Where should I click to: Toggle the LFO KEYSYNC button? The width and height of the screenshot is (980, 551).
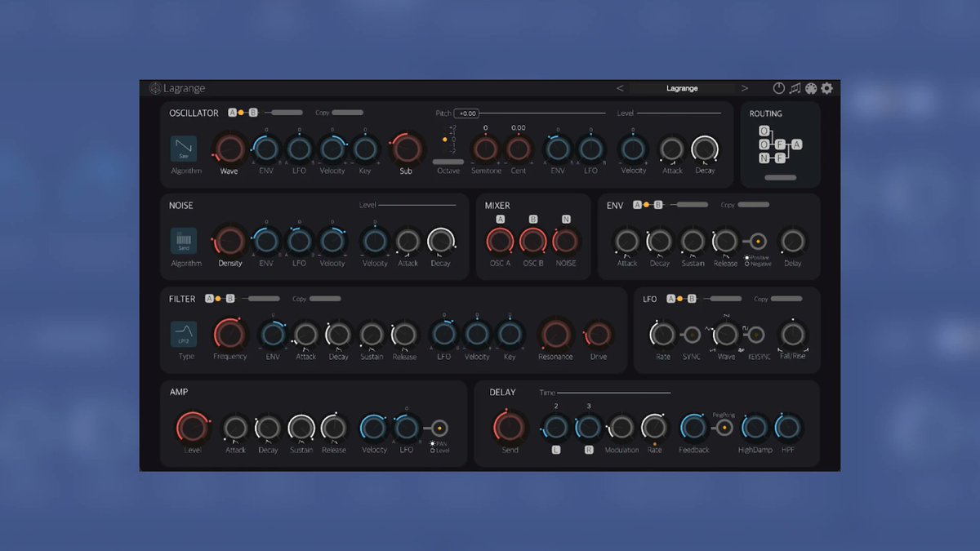756,334
